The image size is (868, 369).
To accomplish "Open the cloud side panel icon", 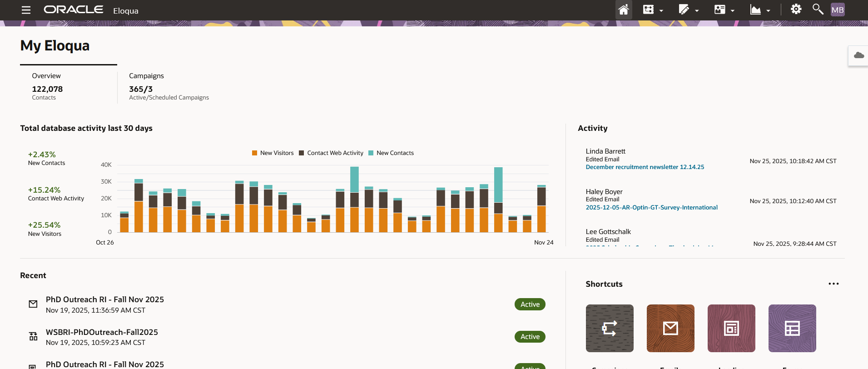I will (858, 55).
